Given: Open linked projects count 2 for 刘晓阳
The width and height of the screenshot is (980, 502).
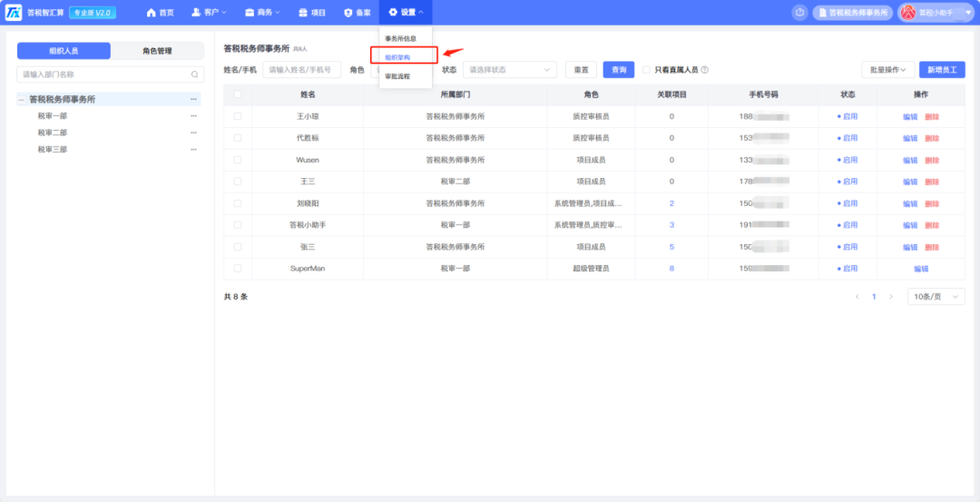Looking at the screenshot, I should coord(671,203).
